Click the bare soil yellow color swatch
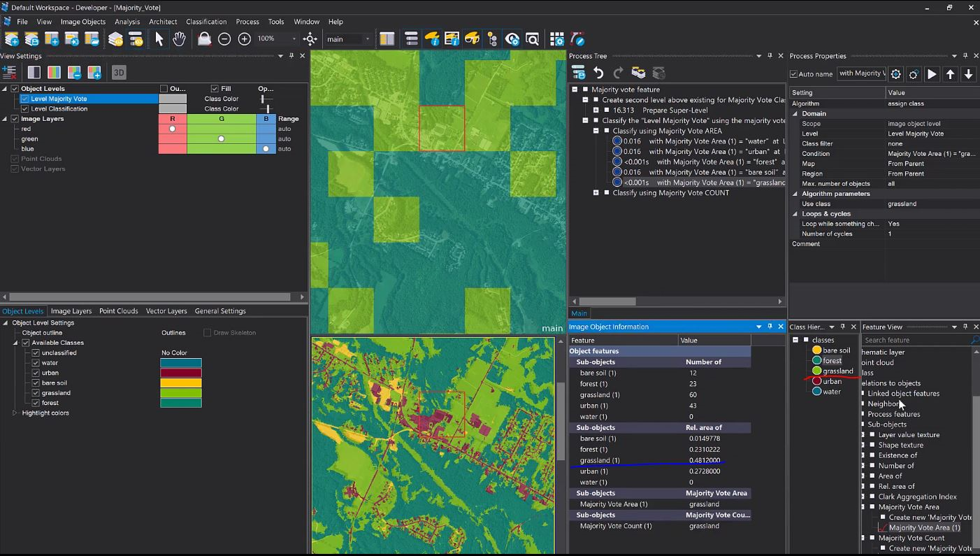The image size is (980, 556). (x=181, y=383)
